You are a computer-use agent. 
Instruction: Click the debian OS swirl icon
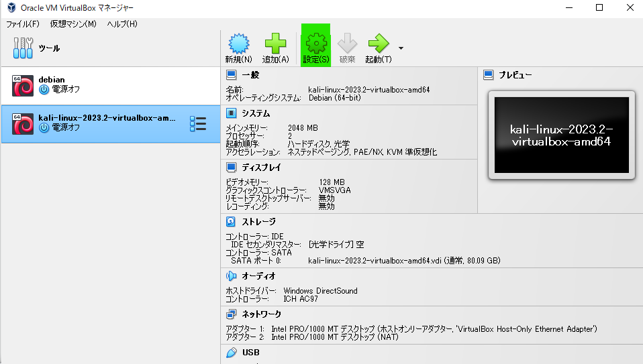pos(23,86)
